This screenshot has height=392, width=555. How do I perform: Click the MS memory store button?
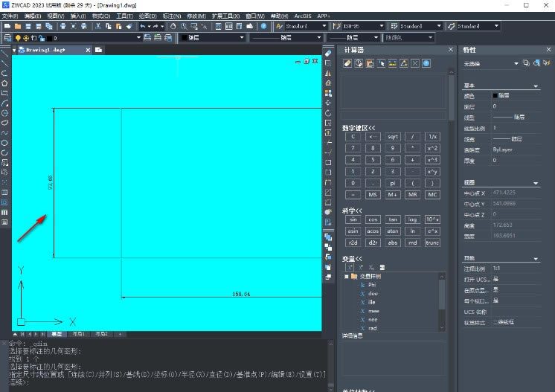pos(373,195)
